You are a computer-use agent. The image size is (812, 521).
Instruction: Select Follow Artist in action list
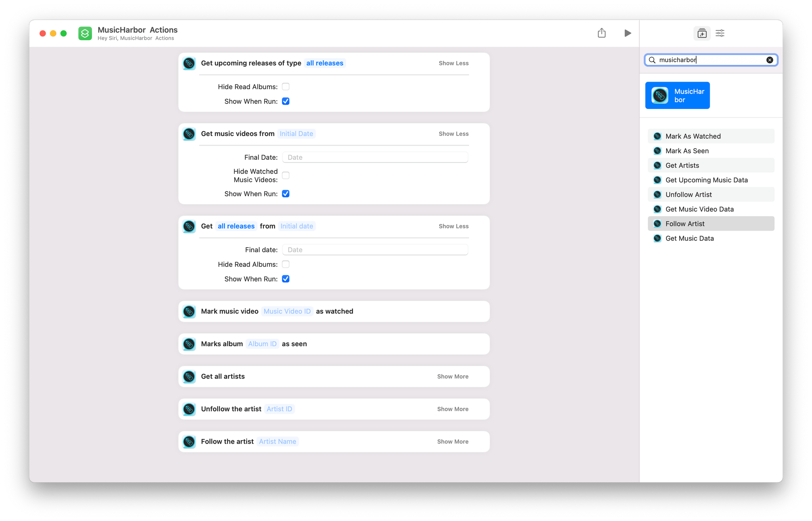(x=711, y=224)
